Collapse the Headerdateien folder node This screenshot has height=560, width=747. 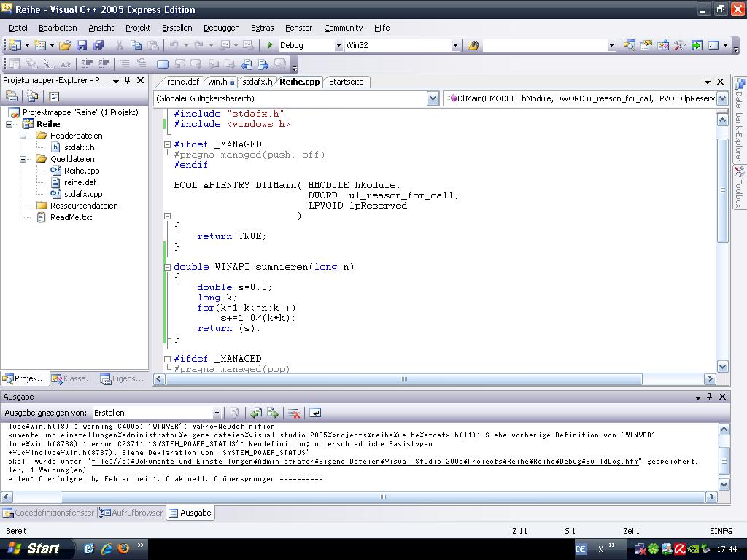pos(23,136)
